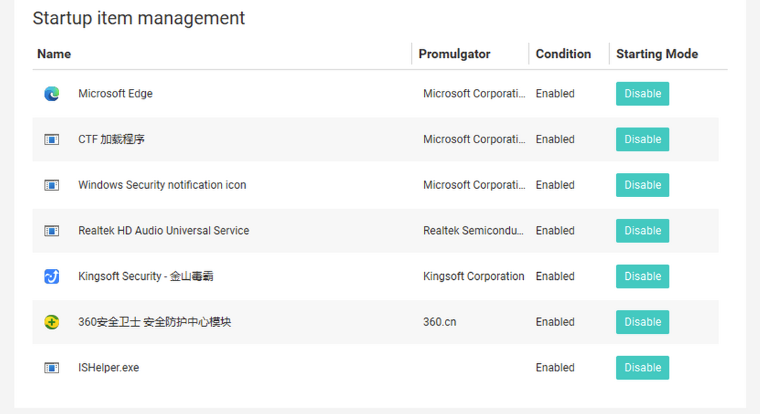Sort by the Promulgator column header

click(454, 54)
